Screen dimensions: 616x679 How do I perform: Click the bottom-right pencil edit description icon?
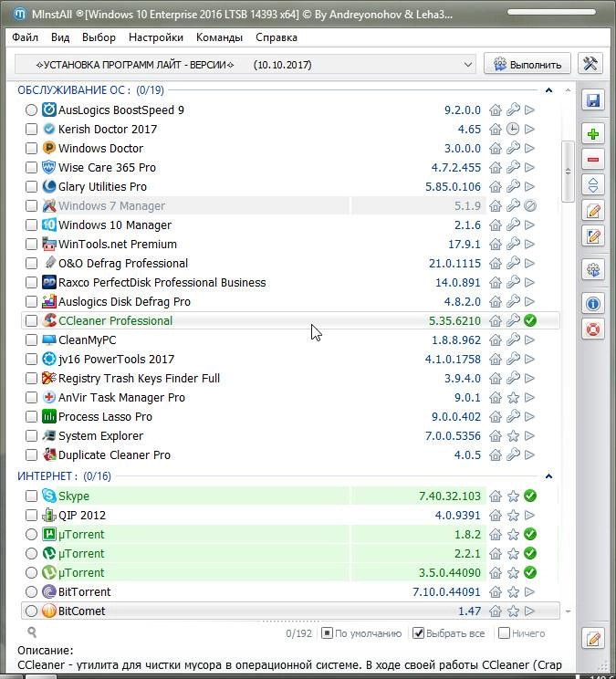(x=592, y=638)
